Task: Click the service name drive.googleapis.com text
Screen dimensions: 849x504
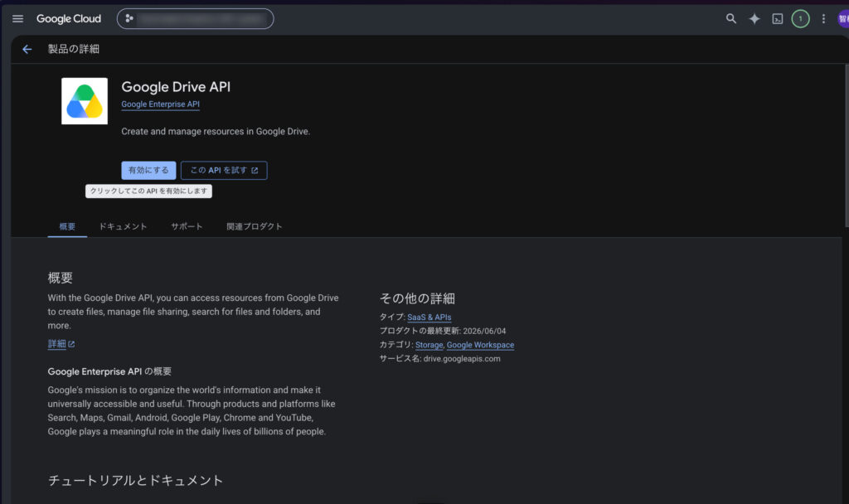Action: (x=462, y=359)
